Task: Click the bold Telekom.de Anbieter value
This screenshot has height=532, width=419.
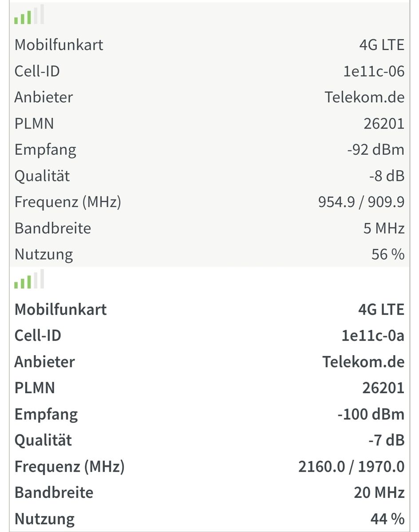Action: pos(363,362)
